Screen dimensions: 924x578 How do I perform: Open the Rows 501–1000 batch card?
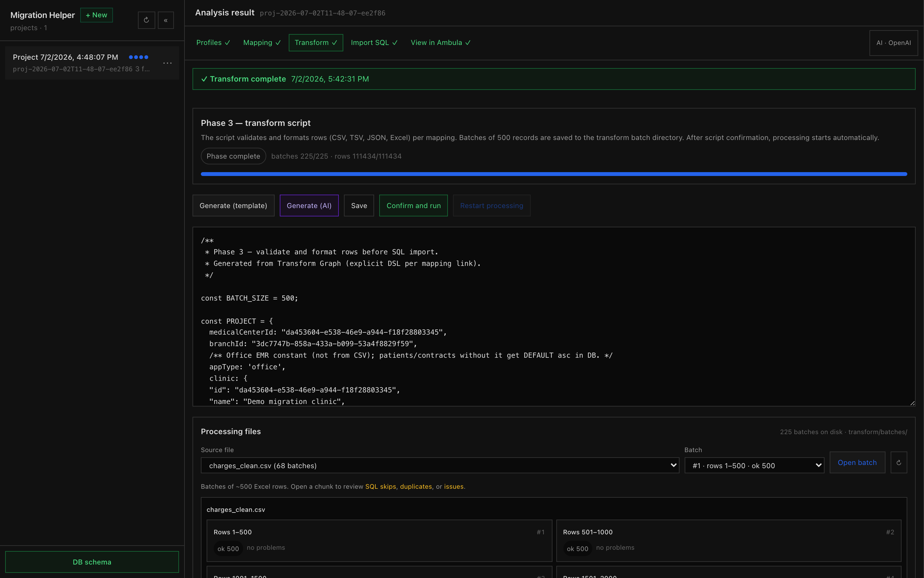tap(729, 540)
